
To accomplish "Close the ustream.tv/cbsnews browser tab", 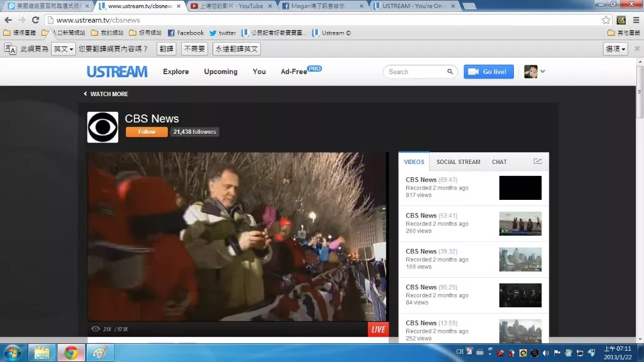I will click(x=179, y=6).
